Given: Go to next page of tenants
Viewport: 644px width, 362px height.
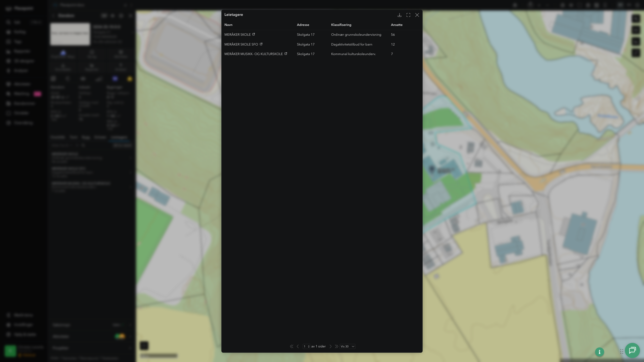Looking at the screenshot, I should click(x=331, y=346).
